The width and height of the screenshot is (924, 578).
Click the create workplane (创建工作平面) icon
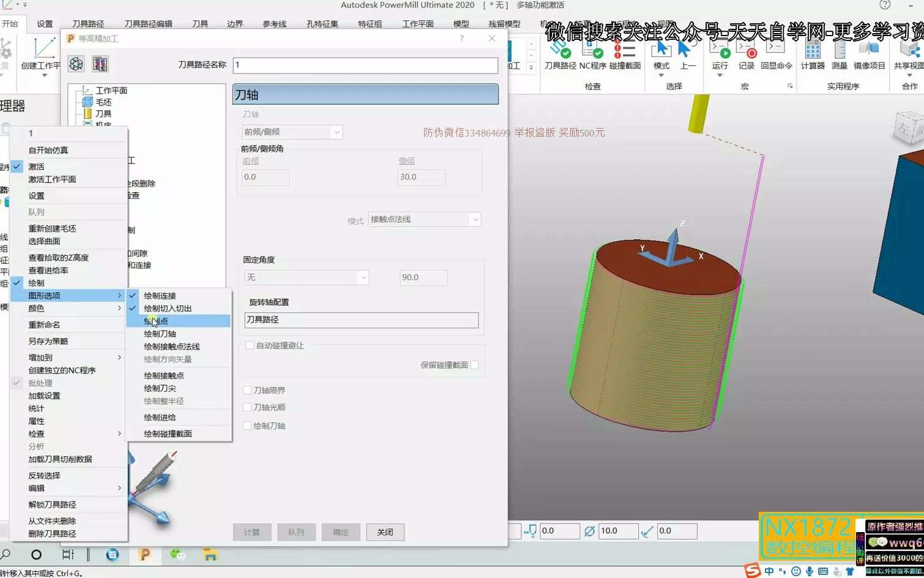point(42,55)
